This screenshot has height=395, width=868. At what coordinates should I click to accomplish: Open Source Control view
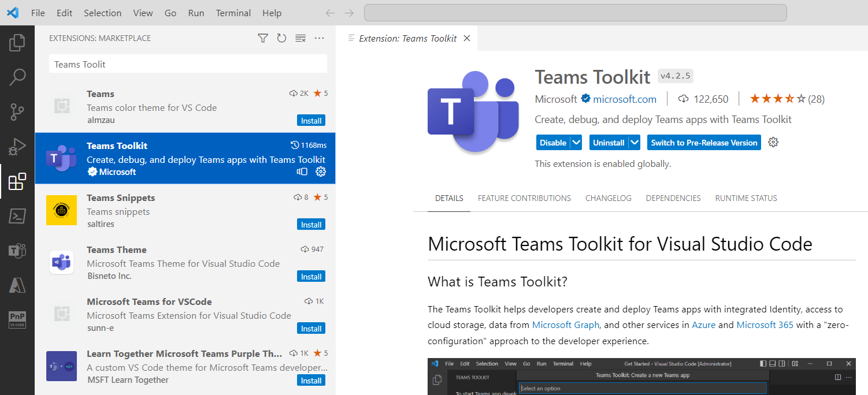click(17, 112)
